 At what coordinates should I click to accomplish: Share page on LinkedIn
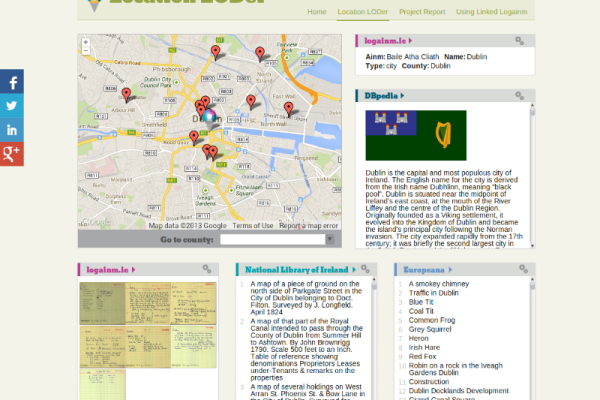[x=12, y=130]
